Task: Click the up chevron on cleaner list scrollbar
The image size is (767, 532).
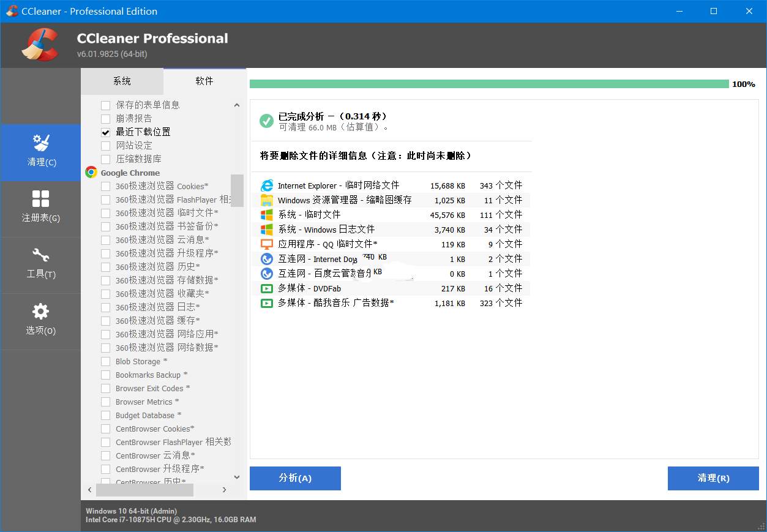Action: tap(236, 105)
